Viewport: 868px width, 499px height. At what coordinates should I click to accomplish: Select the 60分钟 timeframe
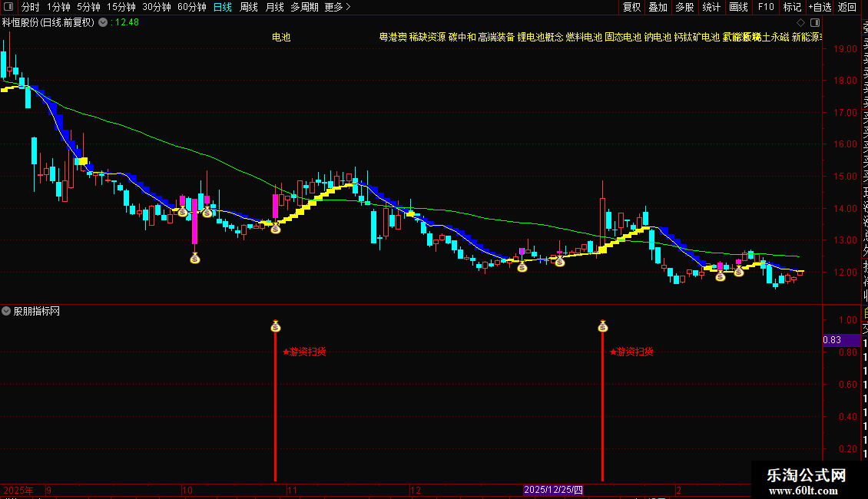[x=192, y=7]
